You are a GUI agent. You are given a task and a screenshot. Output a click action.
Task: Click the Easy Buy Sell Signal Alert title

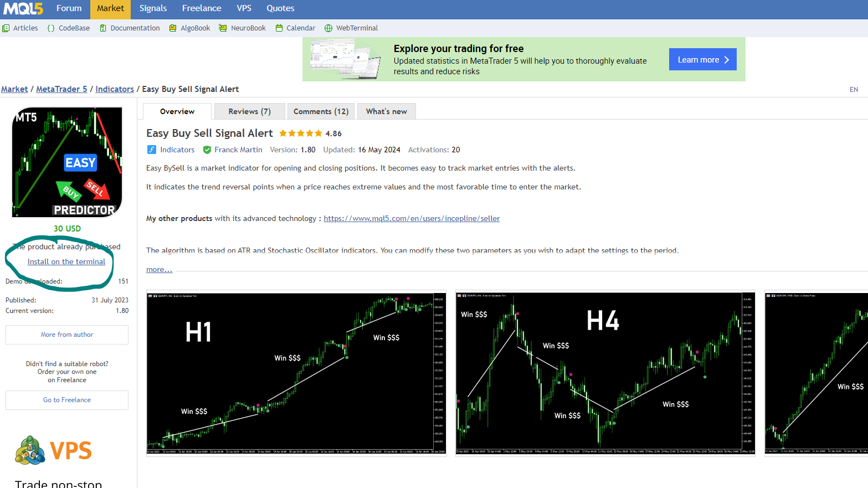point(209,133)
